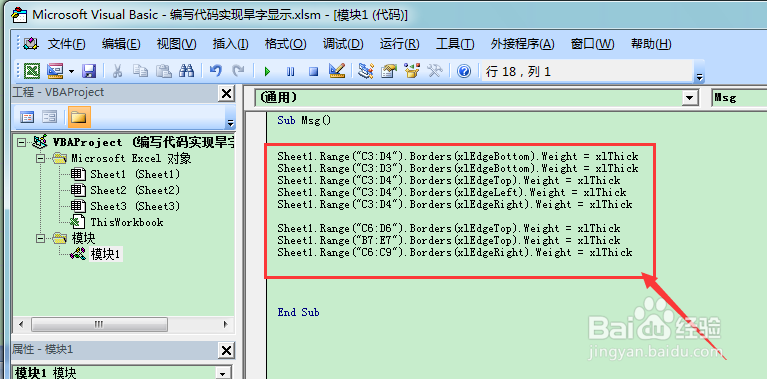Click Insert UserForm toolbar icon

pyautogui.click(x=55, y=71)
